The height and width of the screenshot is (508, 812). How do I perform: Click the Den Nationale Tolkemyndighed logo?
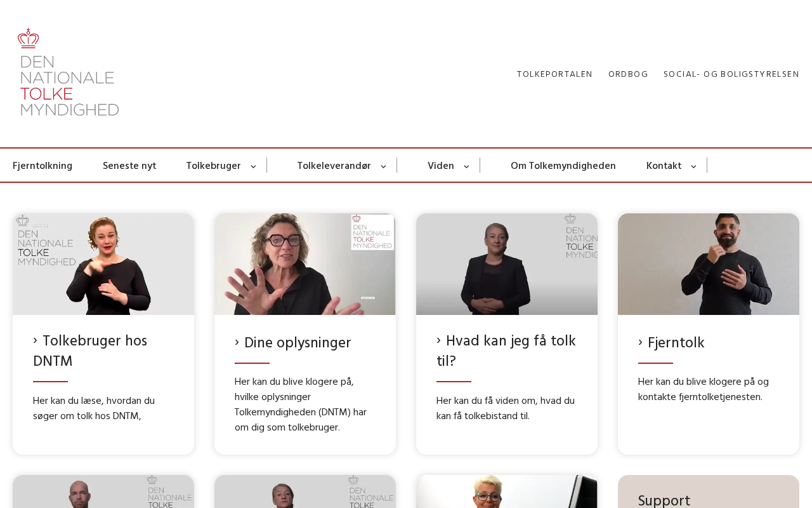tap(69, 72)
